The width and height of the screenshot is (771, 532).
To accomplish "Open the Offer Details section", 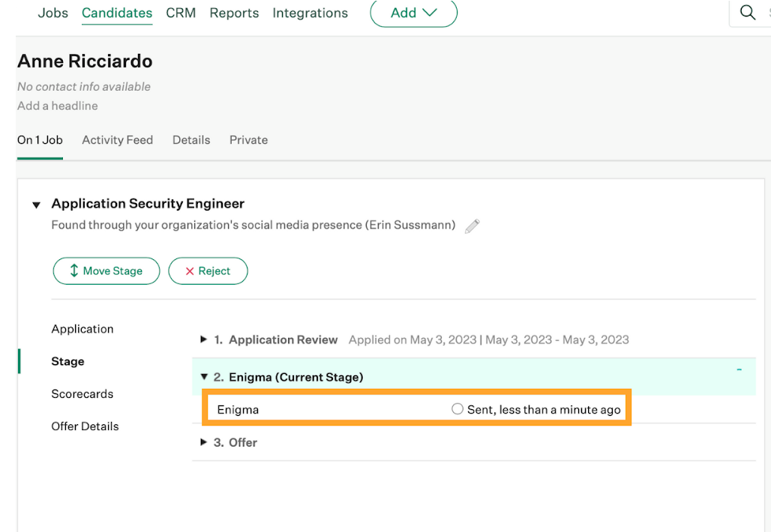I will [85, 426].
